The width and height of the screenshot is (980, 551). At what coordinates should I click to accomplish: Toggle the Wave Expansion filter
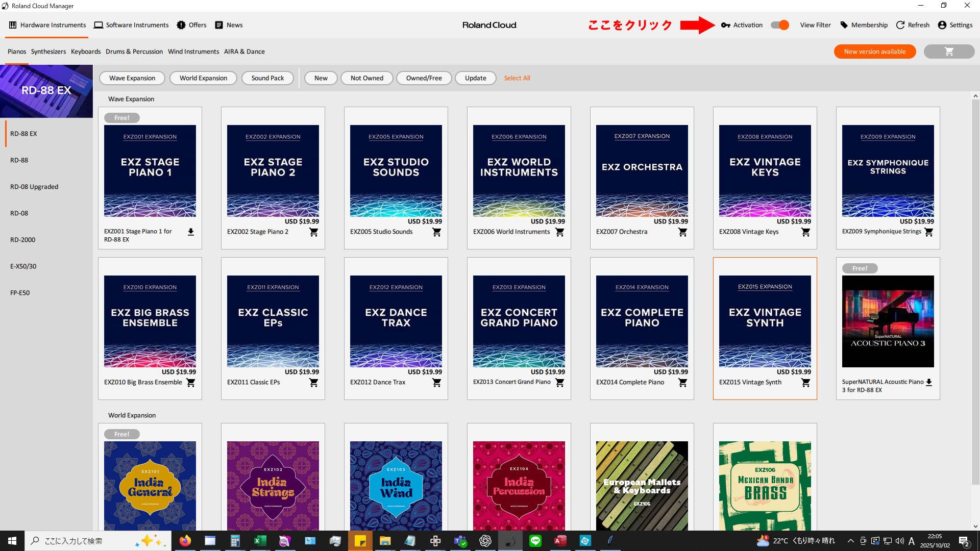coord(132,78)
